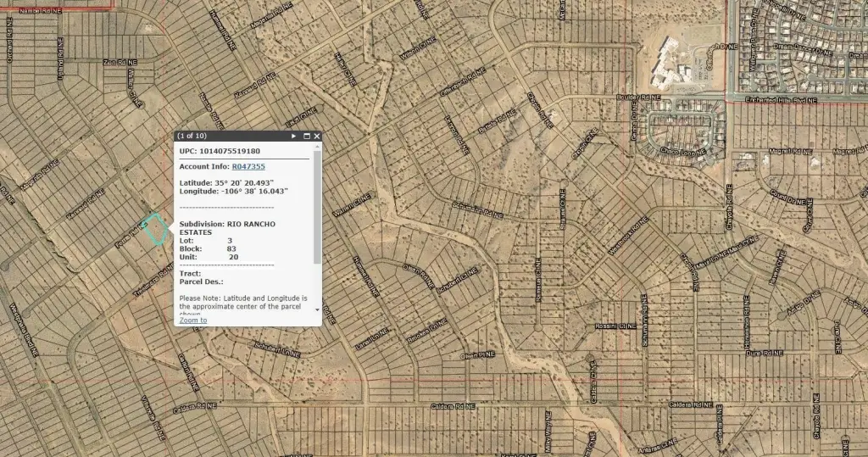
Task: Select the cyan highlighted parcel on the map
Action: [153, 229]
